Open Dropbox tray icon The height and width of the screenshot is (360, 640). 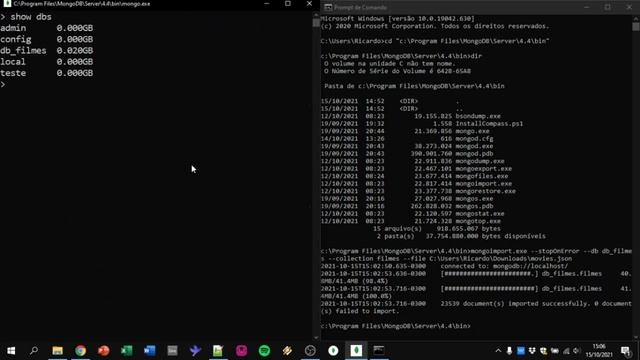532,351
